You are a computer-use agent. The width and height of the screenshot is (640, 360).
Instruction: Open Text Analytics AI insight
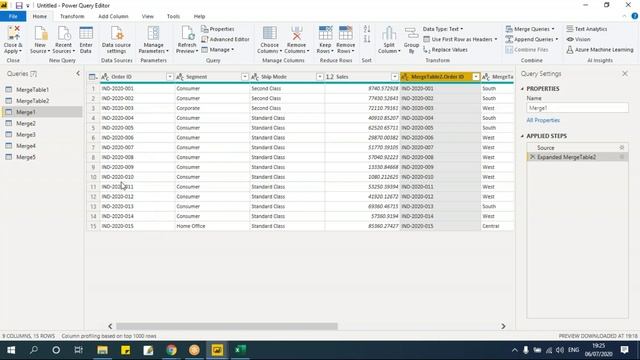click(587, 29)
